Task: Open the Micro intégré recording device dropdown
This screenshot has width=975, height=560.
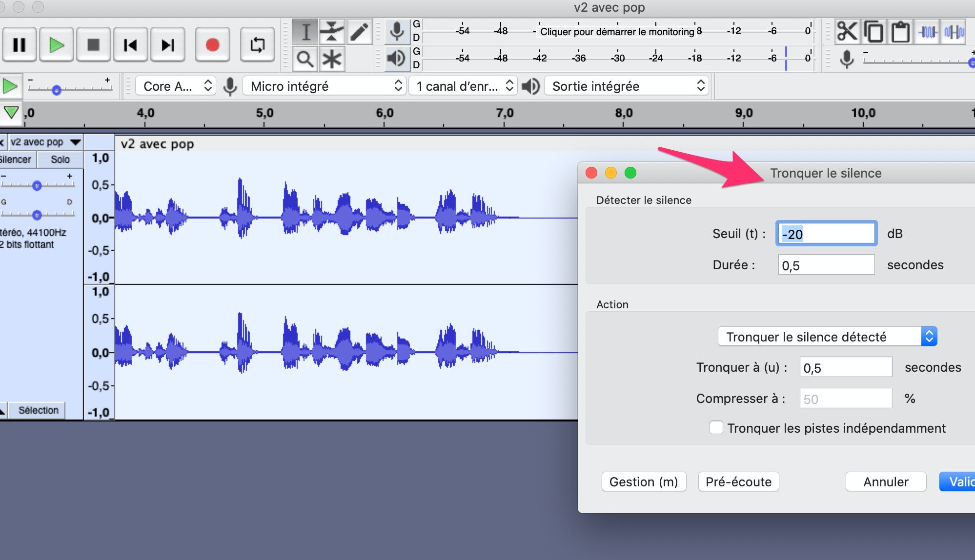Action: tap(324, 86)
